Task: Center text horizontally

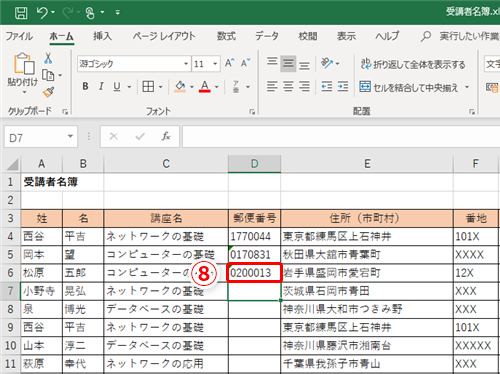Action: (288, 87)
